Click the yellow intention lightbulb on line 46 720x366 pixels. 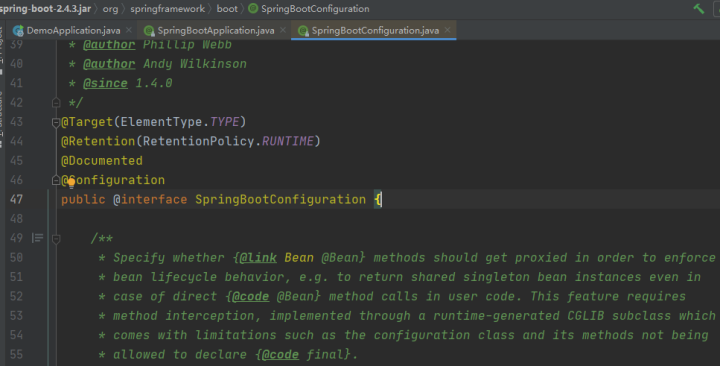[x=71, y=183]
